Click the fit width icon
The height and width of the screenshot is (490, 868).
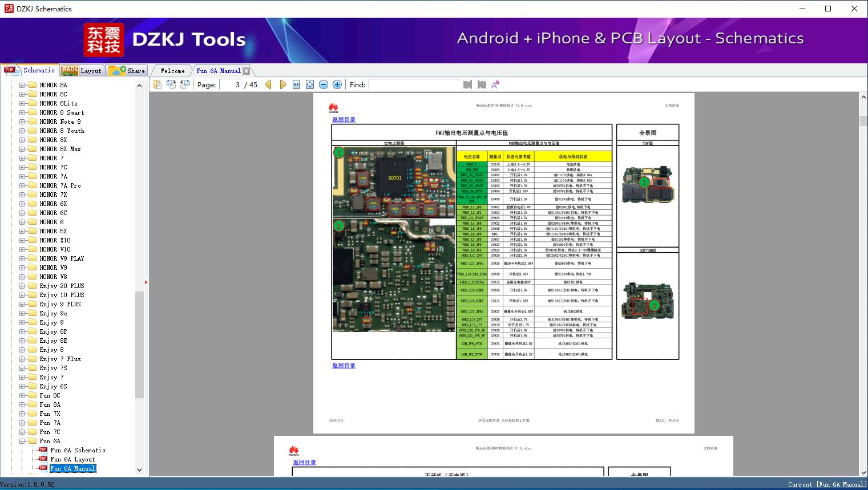(296, 84)
